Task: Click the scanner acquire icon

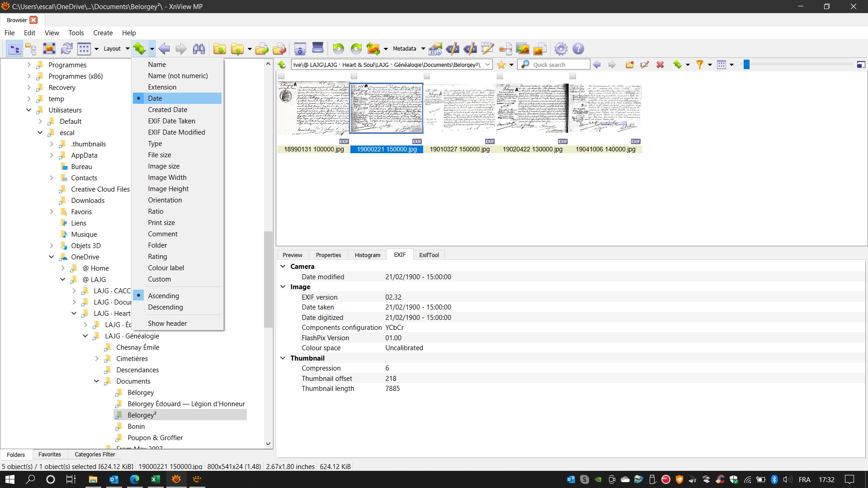Action: click(x=318, y=48)
